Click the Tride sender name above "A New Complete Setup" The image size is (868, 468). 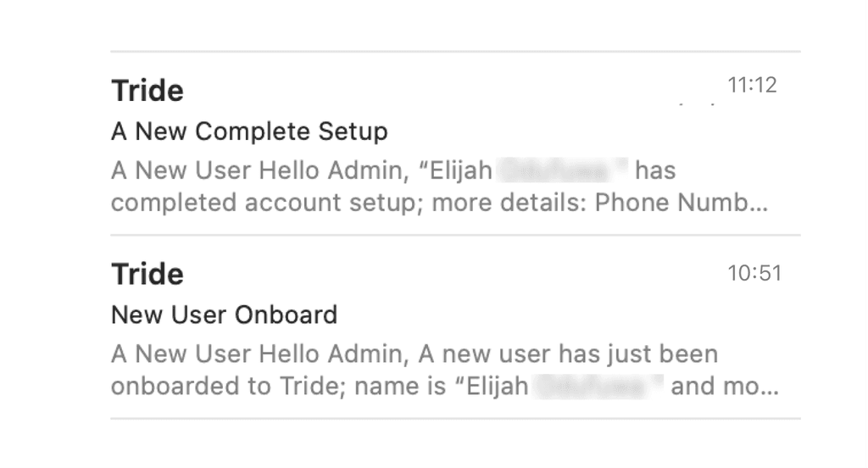tap(147, 90)
